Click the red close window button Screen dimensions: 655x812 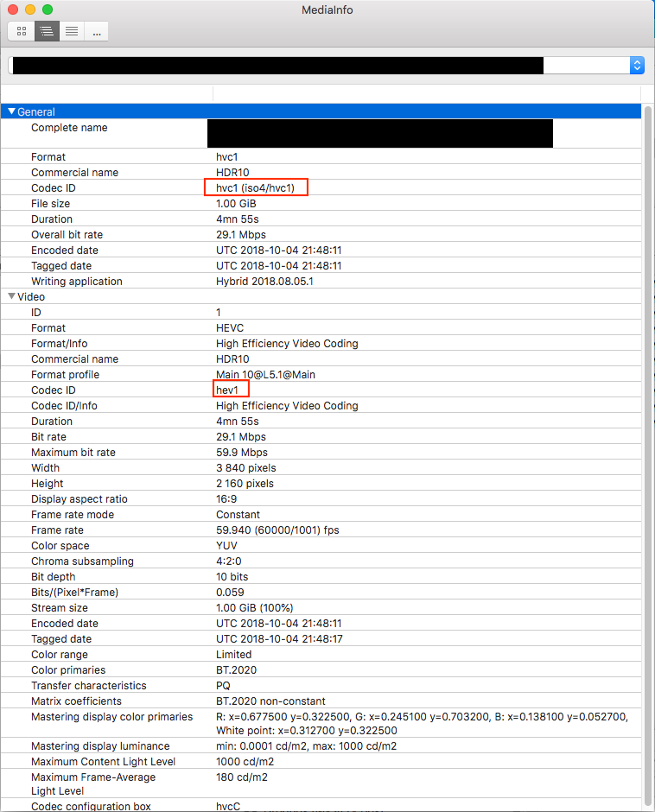pyautogui.click(x=12, y=10)
